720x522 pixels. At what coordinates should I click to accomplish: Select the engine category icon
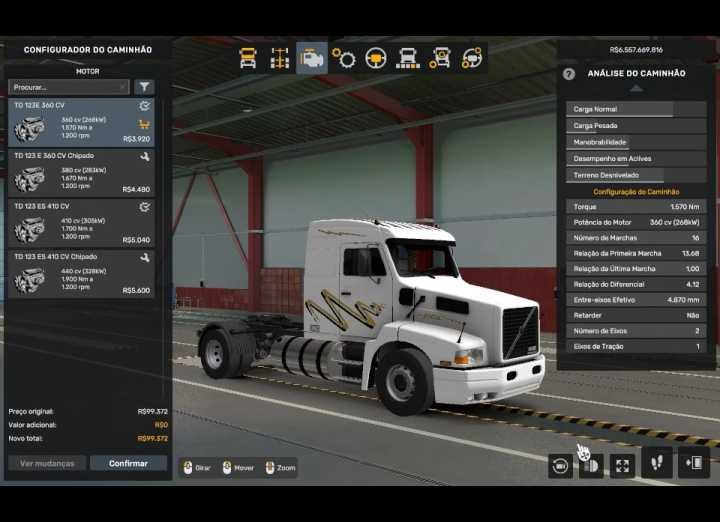click(x=312, y=58)
